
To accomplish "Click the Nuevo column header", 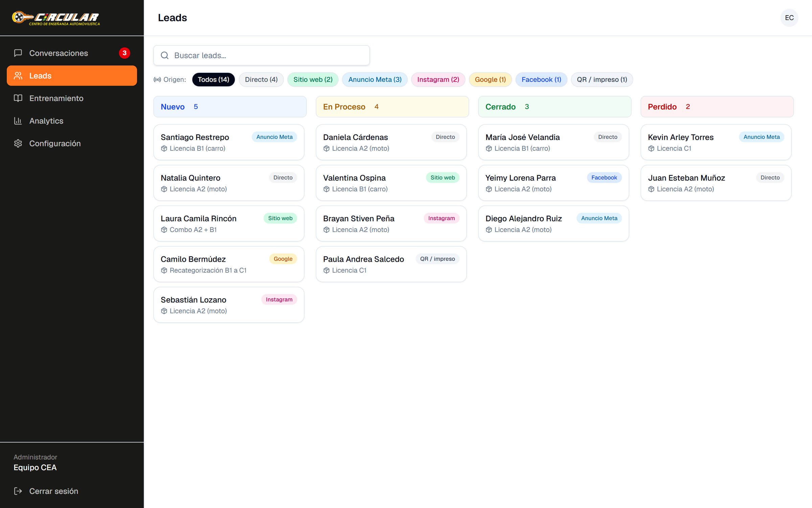I will tap(230, 107).
